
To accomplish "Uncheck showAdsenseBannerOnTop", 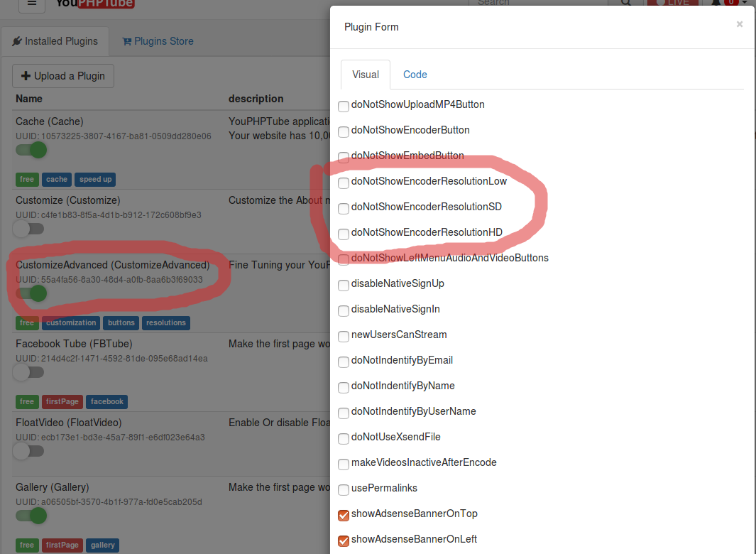I will tap(344, 515).
